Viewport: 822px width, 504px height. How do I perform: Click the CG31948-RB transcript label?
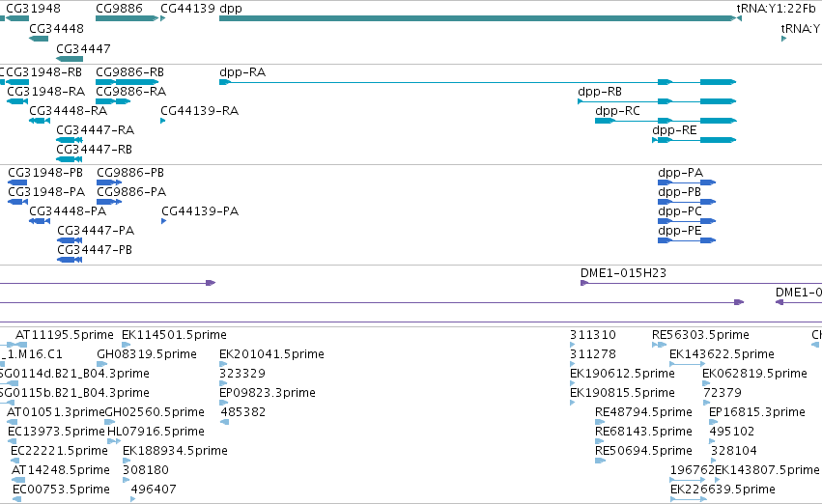(x=43, y=71)
